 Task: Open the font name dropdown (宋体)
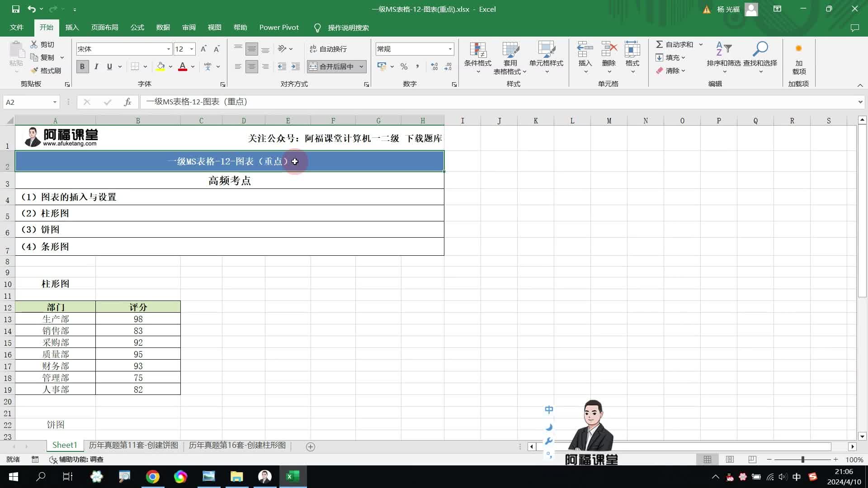[168, 49]
